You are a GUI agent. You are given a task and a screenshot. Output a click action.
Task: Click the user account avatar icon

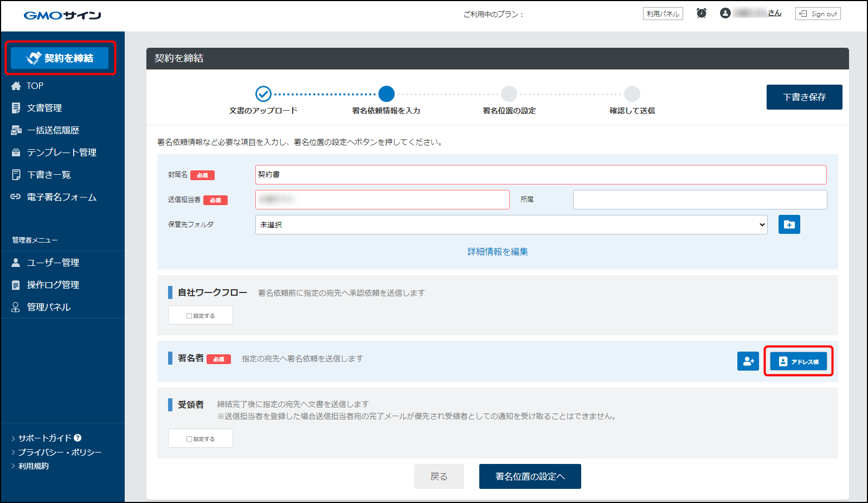[725, 13]
